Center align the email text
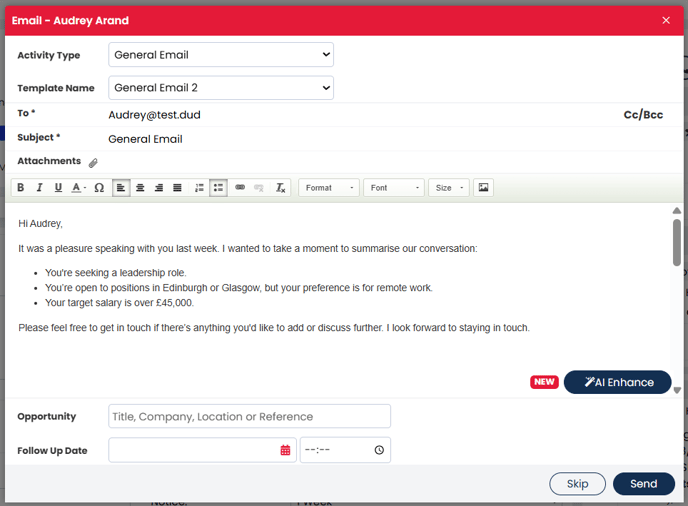688x506 pixels. click(x=140, y=188)
